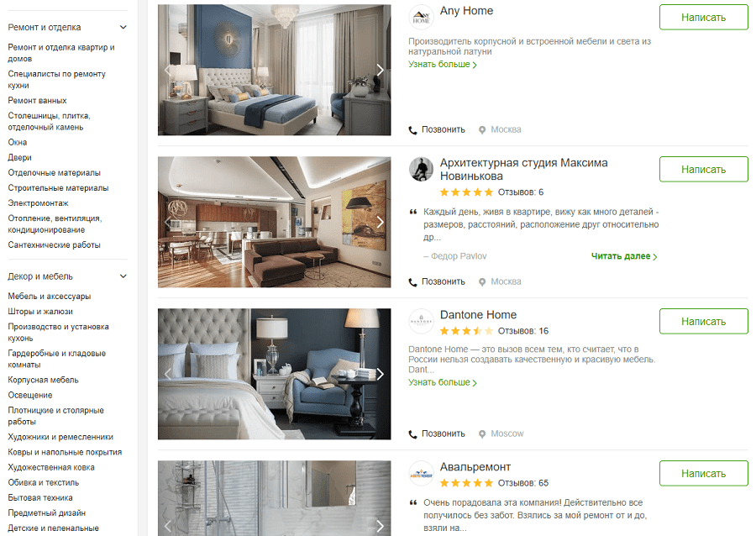The height and width of the screenshot is (536, 756).
Task: Open the Авальремонт company logo
Action: click(x=421, y=473)
